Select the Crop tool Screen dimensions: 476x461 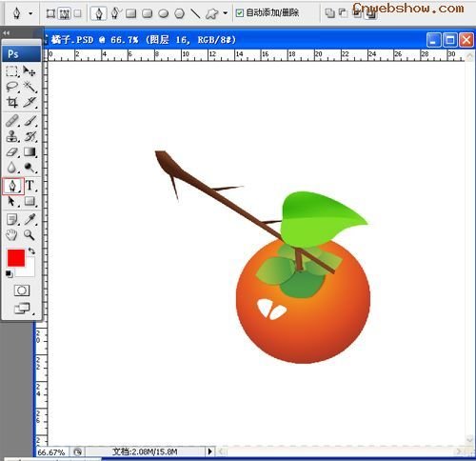point(12,102)
